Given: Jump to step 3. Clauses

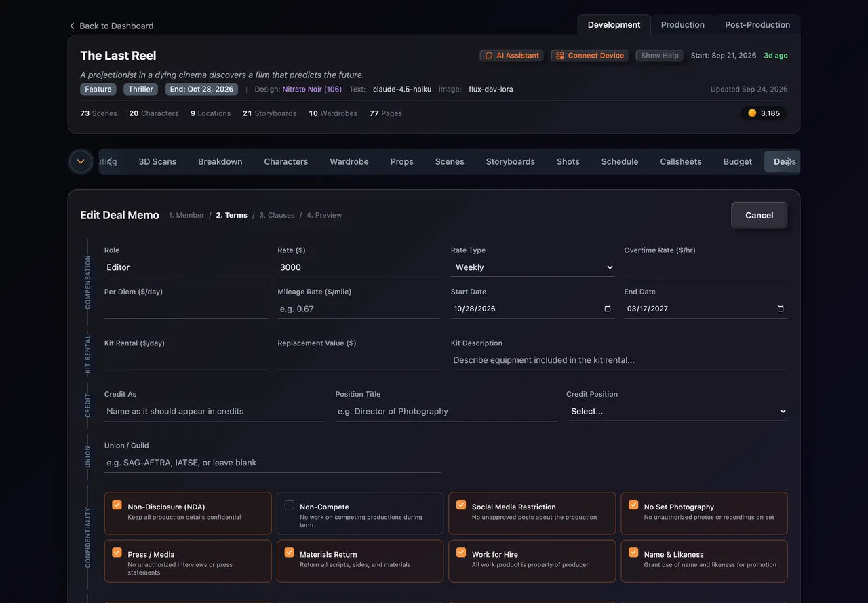Looking at the screenshot, I should (x=277, y=215).
